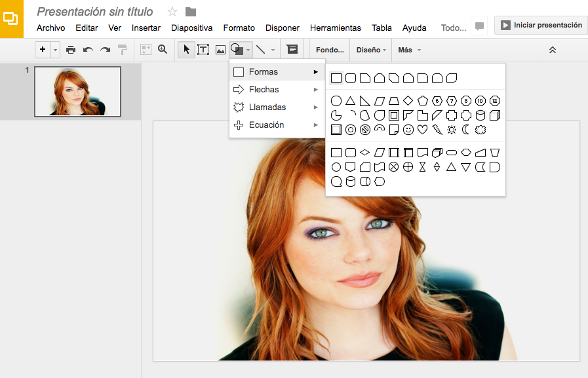Select the Text box tool
Screen dimensions: 588x378
[x=203, y=49]
